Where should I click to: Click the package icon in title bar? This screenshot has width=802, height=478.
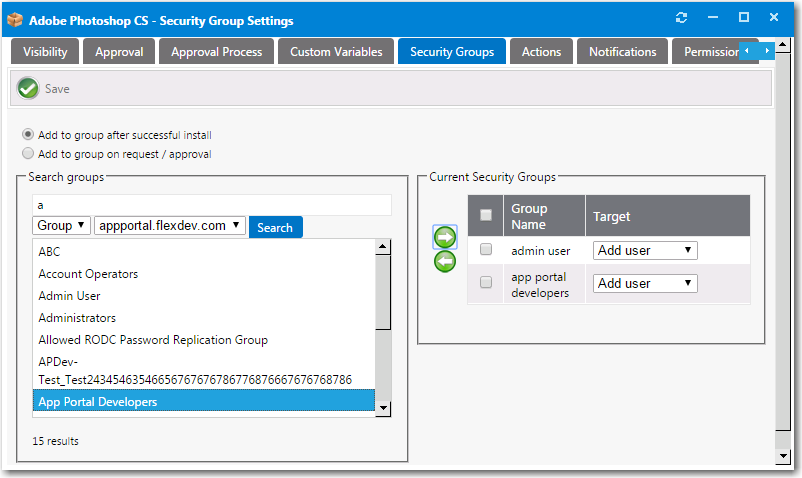[x=15, y=19]
